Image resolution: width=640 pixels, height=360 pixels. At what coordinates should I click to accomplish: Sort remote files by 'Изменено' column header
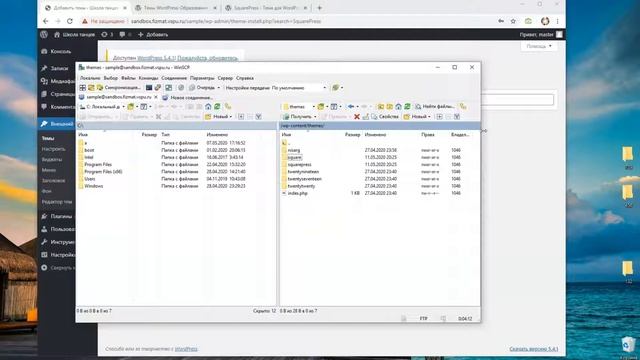pos(376,134)
